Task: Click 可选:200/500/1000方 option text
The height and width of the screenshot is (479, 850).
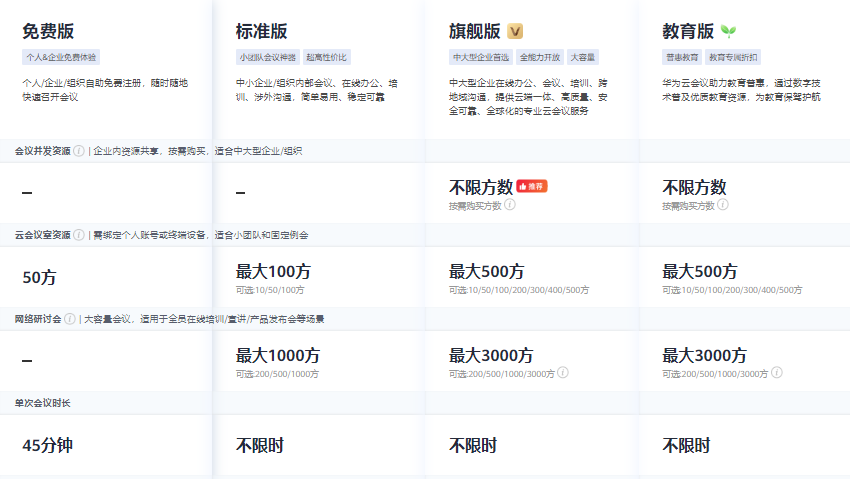Action: click(x=277, y=374)
